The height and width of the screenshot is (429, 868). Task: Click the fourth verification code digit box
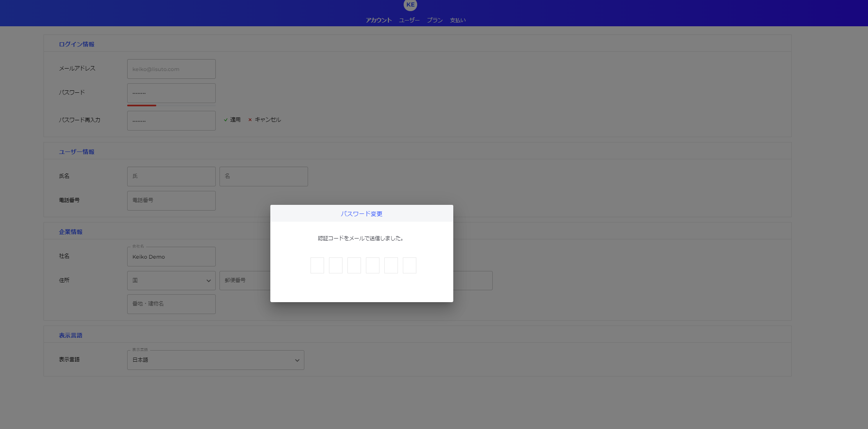point(372,266)
